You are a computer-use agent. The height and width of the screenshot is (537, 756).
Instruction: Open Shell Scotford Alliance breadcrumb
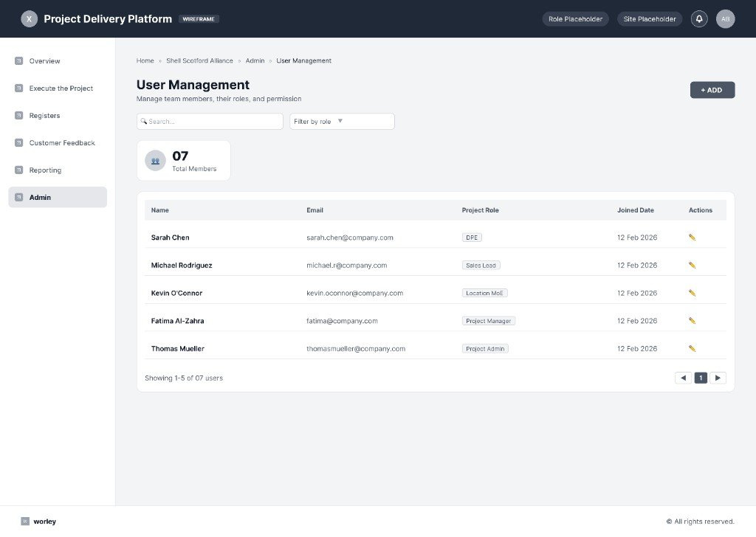click(x=199, y=60)
